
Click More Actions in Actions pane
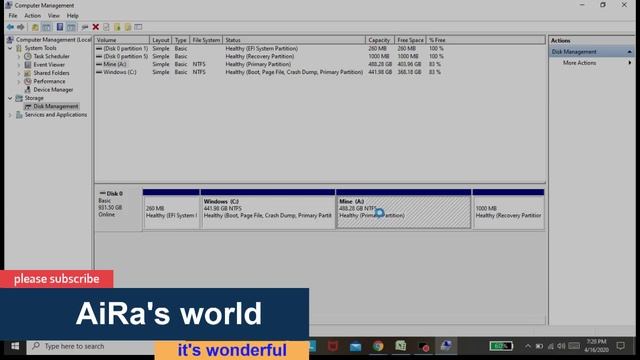click(579, 63)
